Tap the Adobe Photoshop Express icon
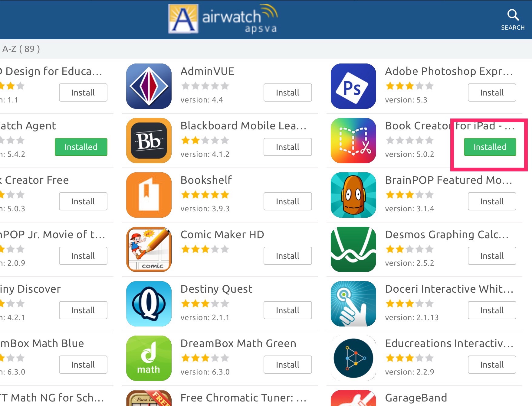Viewport: 532px width, 406px height. click(x=353, y=86)
